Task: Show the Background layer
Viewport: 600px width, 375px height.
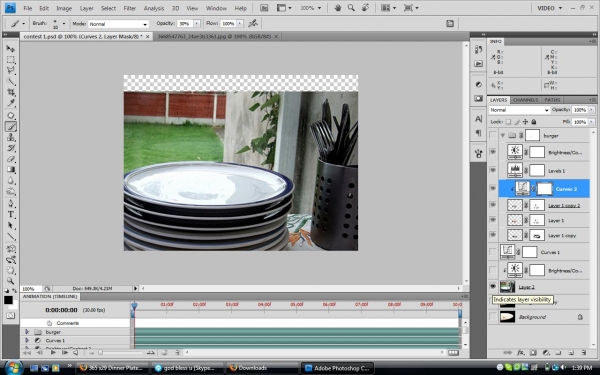Action: coord(493,317)
